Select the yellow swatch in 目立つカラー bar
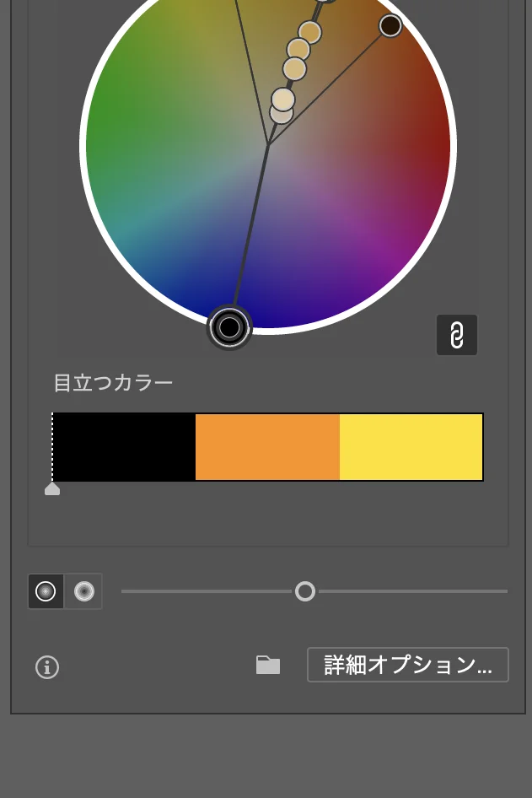Viewport: 532px width, 798px height. [x=411, y=447]
